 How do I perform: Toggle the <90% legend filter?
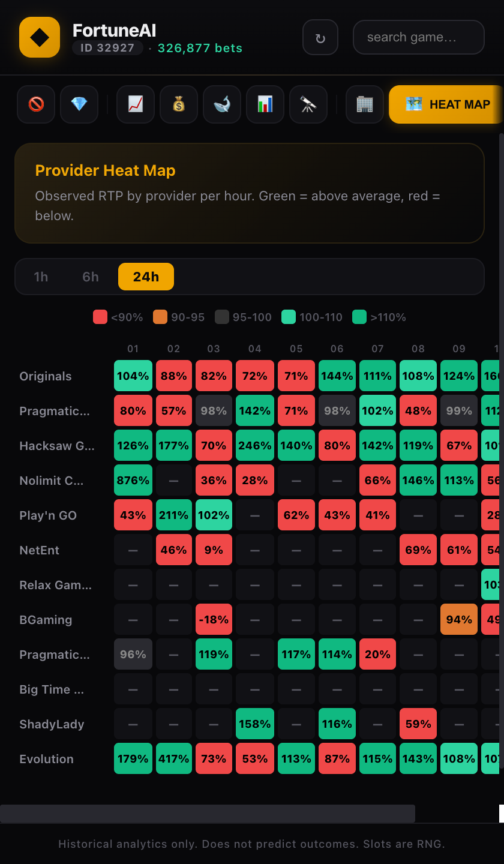coord(118,317)
